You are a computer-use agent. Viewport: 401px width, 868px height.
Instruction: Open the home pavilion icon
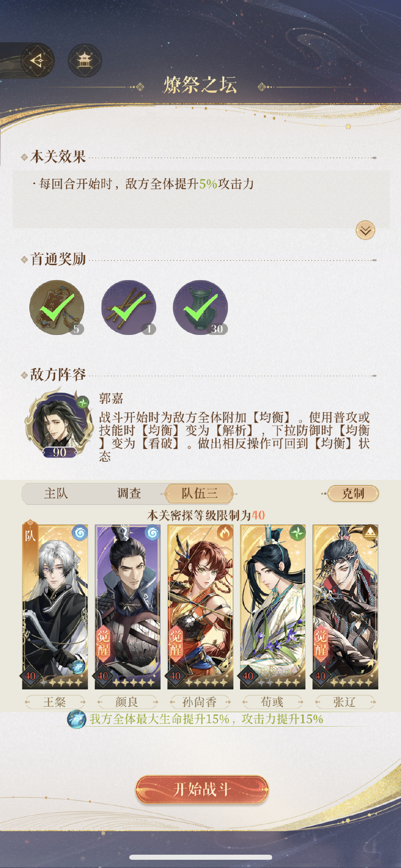85,61
